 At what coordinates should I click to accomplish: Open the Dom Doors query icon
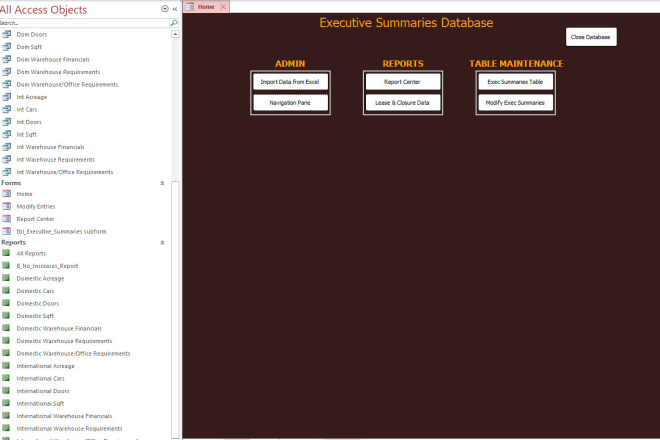7,34
